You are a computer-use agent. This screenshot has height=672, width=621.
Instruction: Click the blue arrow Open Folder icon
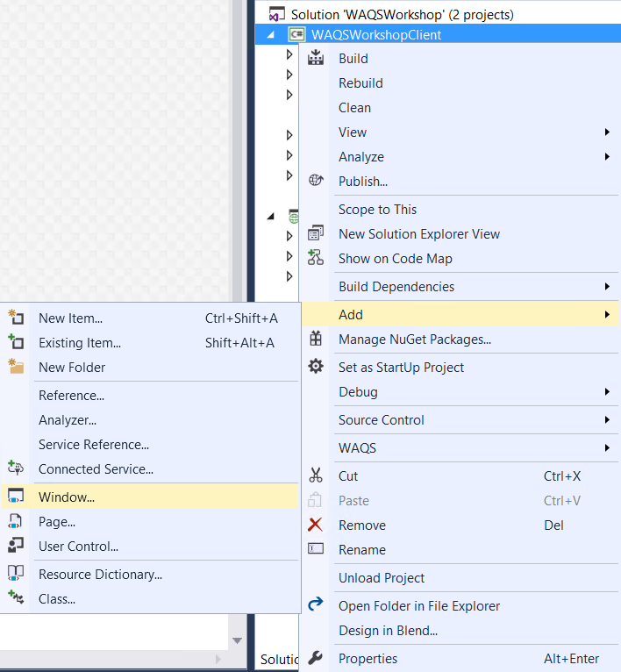click(316, 604)
